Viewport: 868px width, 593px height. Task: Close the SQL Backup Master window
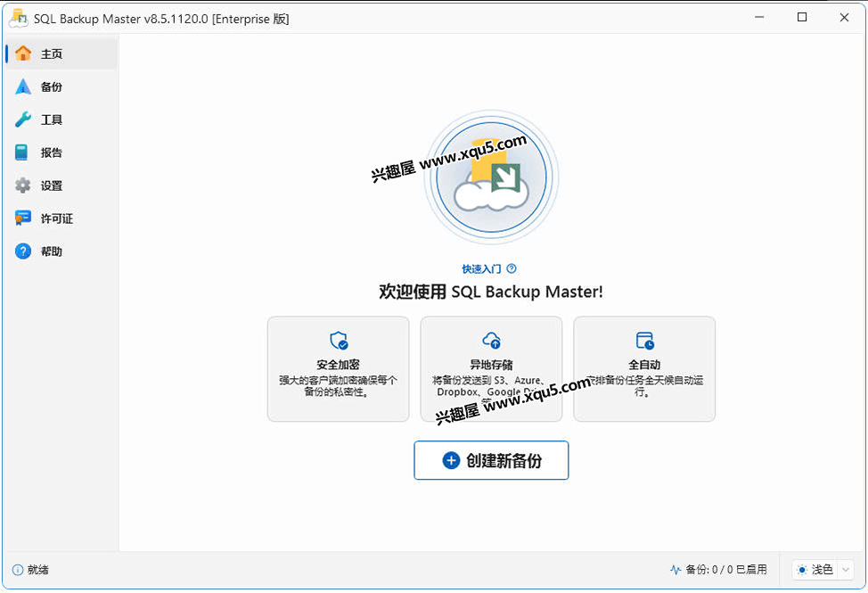tap(844, 18)
